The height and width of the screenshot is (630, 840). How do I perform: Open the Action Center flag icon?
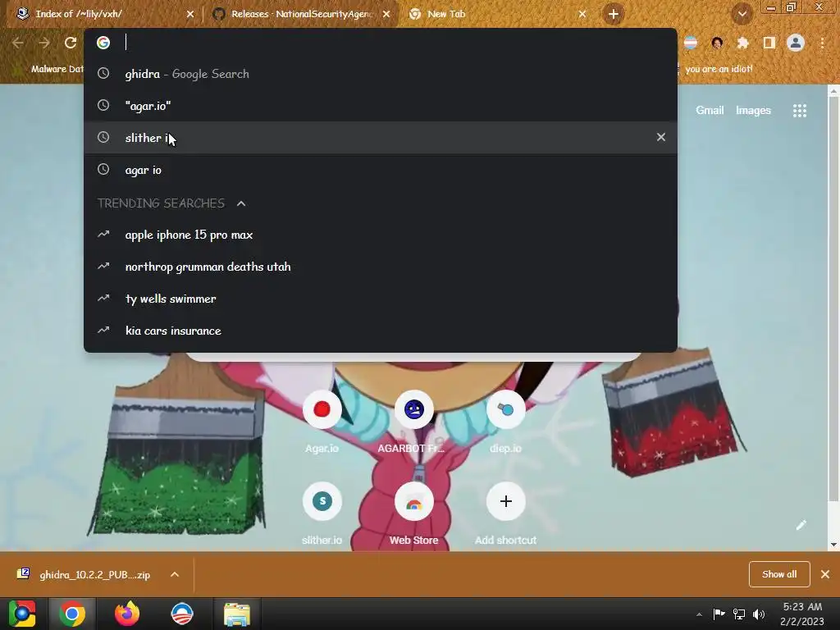719,614
